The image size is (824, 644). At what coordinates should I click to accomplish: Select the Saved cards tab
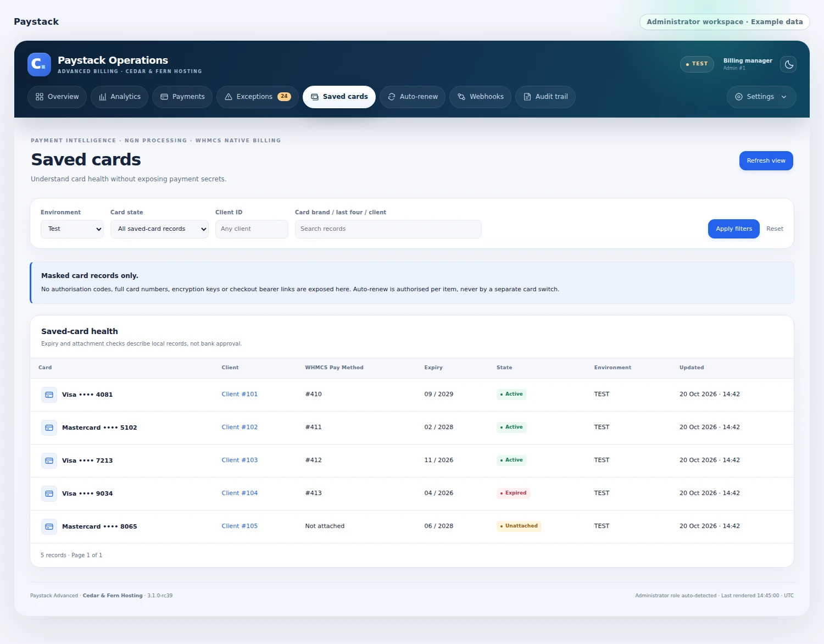[339, 97]
